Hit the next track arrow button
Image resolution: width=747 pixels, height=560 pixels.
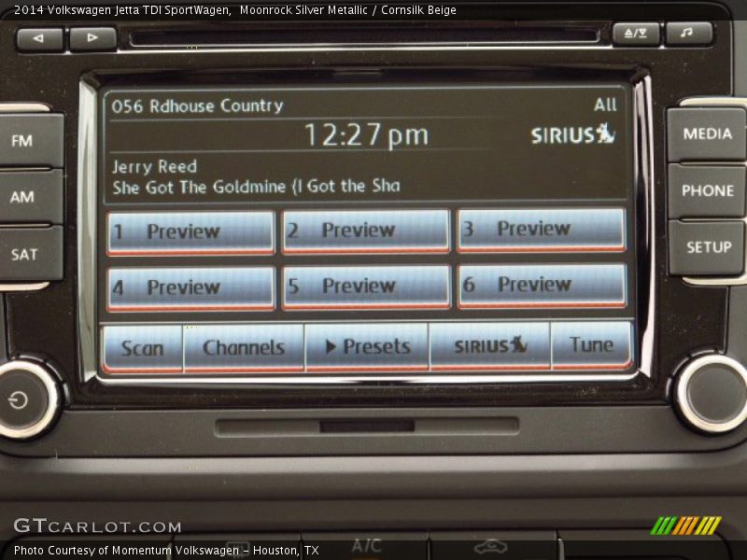tap(92, 38)
